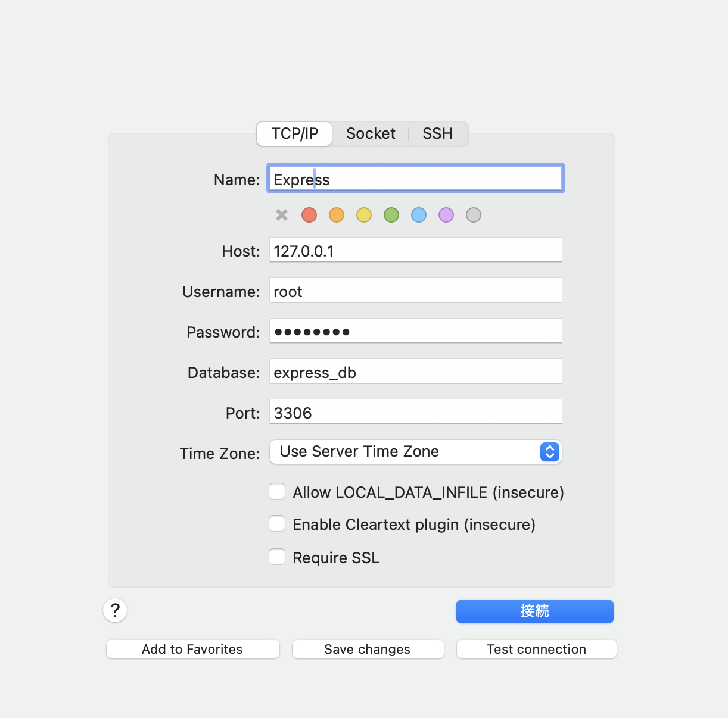Click the blue 接続 connect button

coord(534,611)
